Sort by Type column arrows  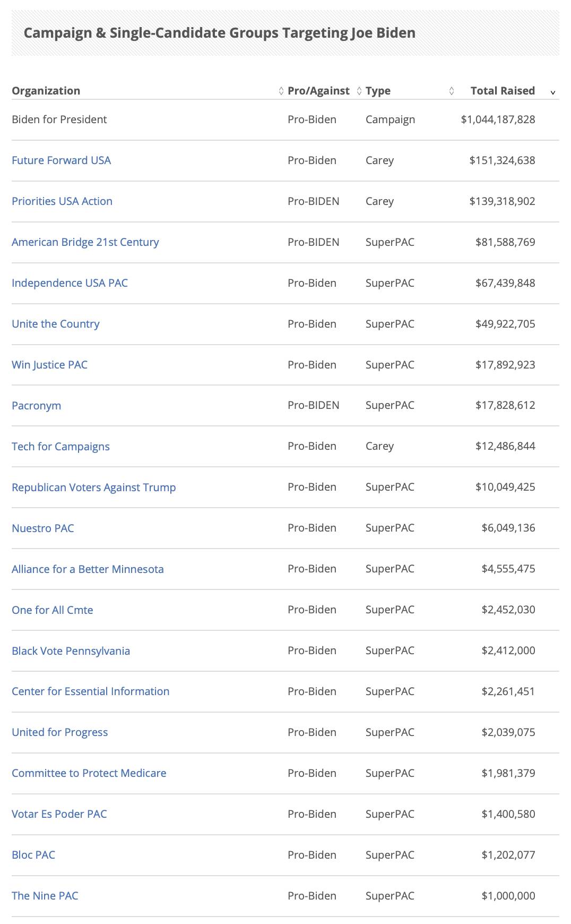[x=452, y=91]
